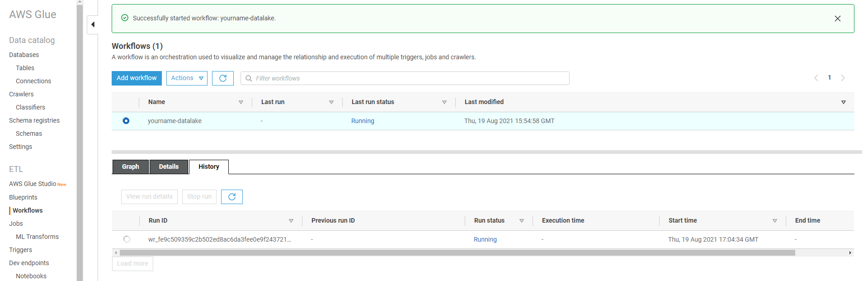Viewport: 868px width, 281px height.
Task: Collapse the left navigation sidebar arrow
Action: (x=93, y=24)
